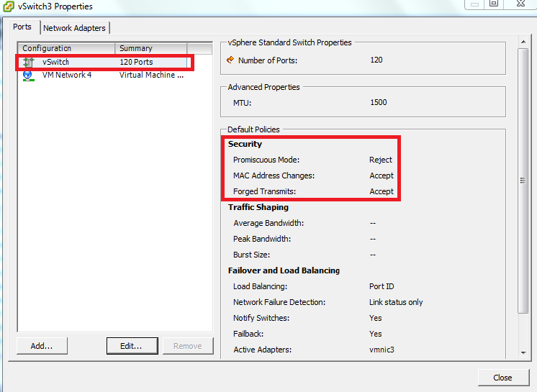Click the Number of Ports value 120
Viewport: 537px width, 392px height.
(376, 60)
